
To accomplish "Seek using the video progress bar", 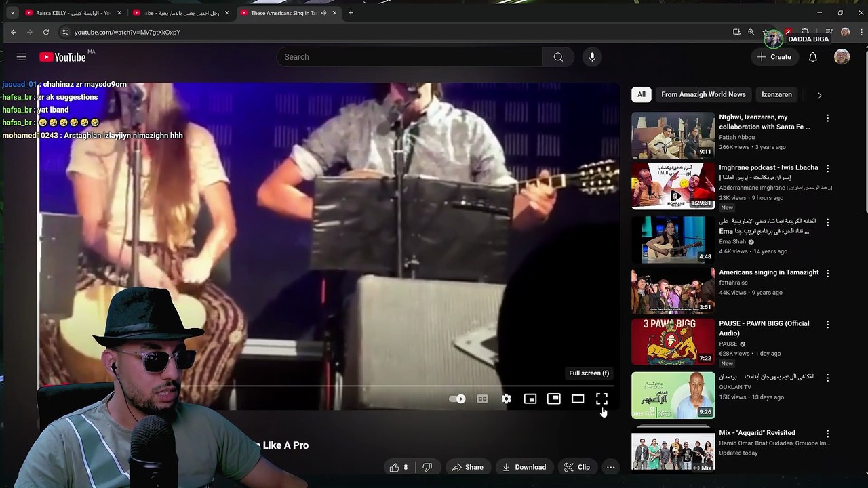I will [325, 386].
